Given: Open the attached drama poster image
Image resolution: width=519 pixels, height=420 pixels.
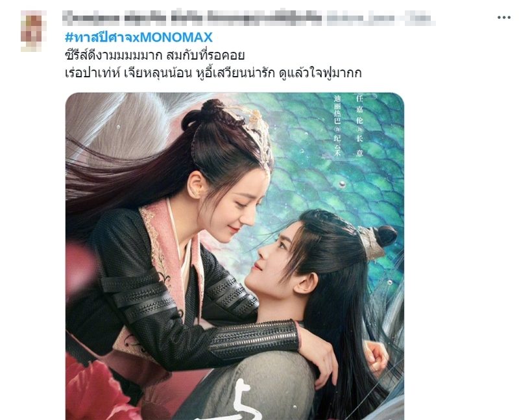Looking at the screenshot, I should pos(235,256).
